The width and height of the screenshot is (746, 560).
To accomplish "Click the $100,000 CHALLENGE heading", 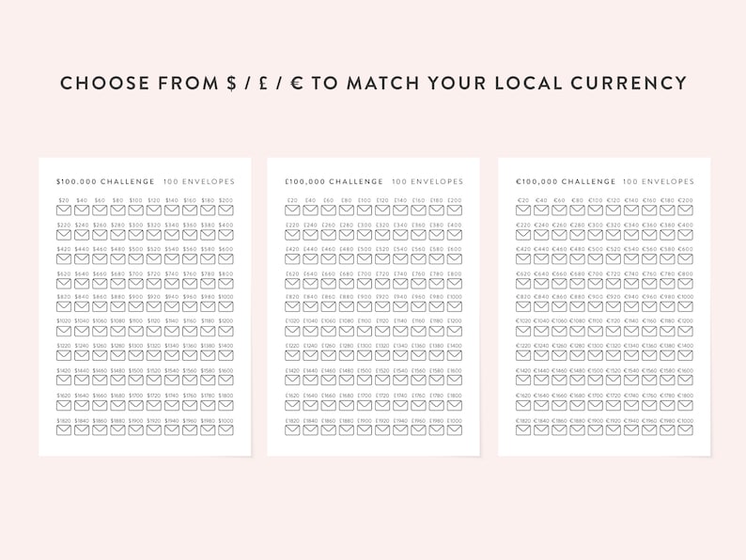I will (x=105, y=181).
